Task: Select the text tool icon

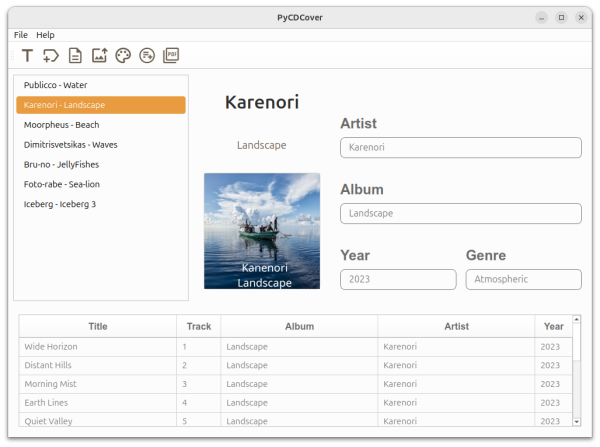Action: [28, 56]
